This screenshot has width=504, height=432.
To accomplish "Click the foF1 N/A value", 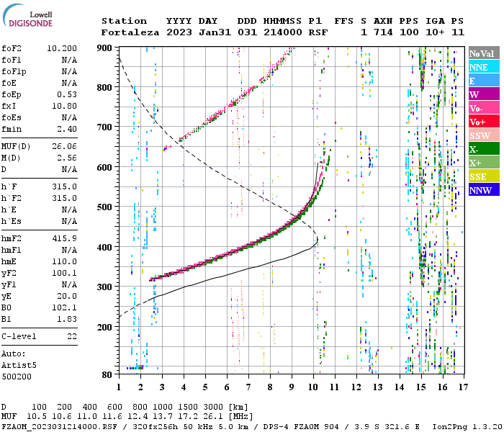I will click(69, 60).
